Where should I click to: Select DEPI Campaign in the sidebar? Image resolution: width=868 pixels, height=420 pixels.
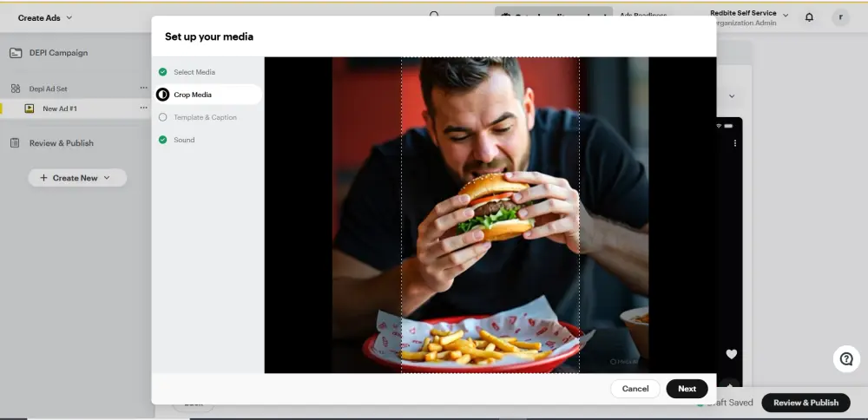tap(58, 53)
